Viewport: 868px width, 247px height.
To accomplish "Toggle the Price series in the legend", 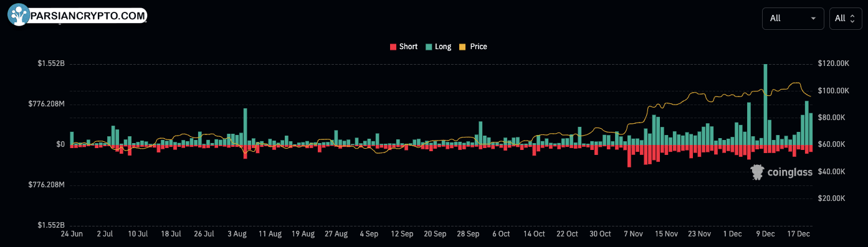I will coord(474,47).
